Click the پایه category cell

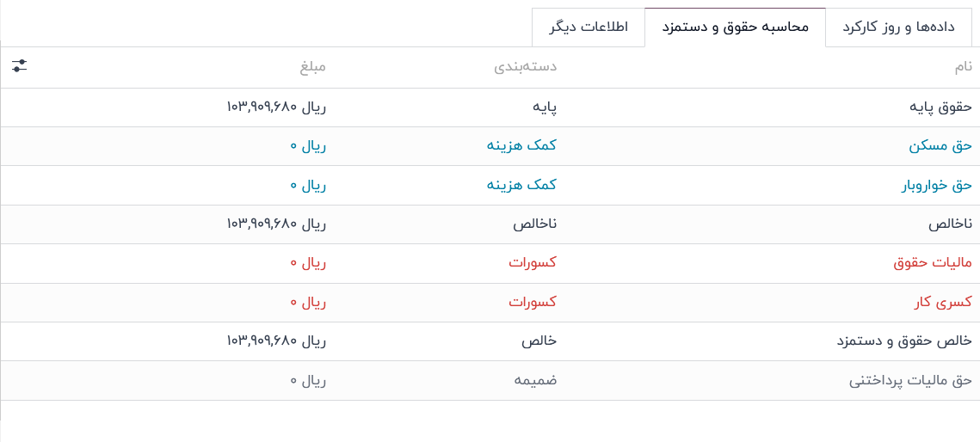(545, 107)
